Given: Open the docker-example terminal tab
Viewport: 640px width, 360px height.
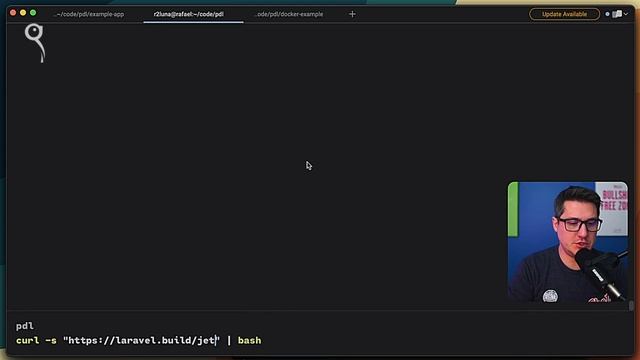Looking at the screenshot, I should [x=289, y=14].
